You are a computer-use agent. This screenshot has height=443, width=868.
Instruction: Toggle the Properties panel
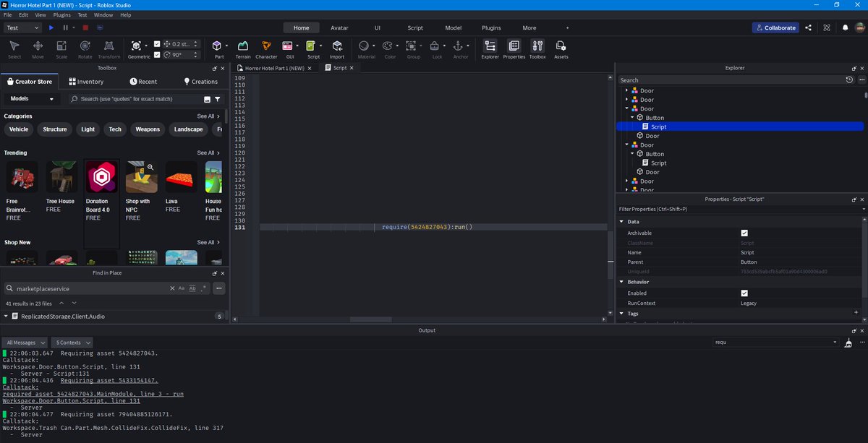(514, 49)
